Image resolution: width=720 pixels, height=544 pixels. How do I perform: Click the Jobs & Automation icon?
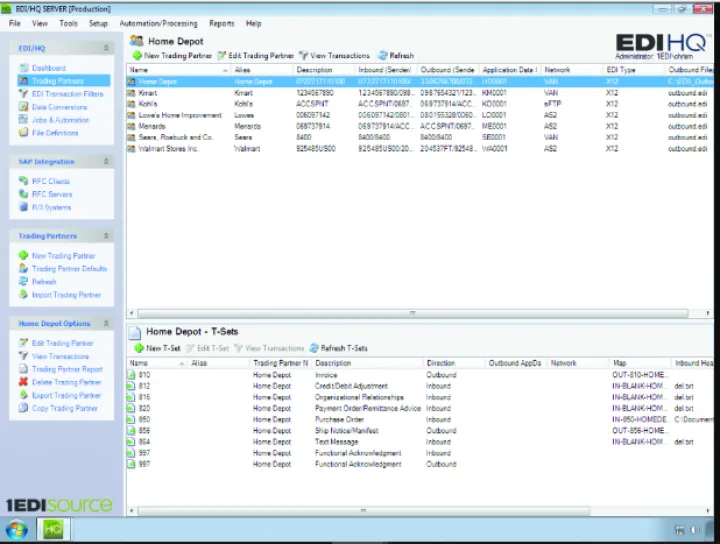[23, 120]
